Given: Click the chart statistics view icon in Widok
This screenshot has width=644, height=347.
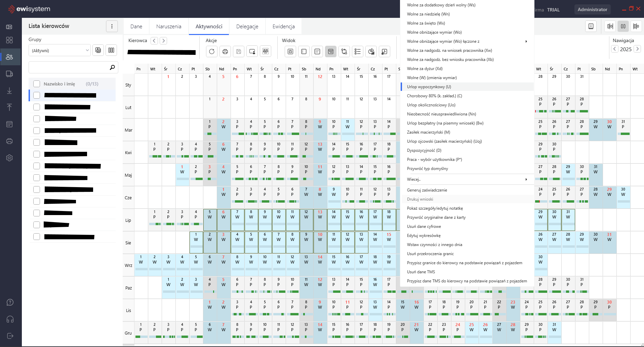Looking at the screenshot, I should pos(371,51).
